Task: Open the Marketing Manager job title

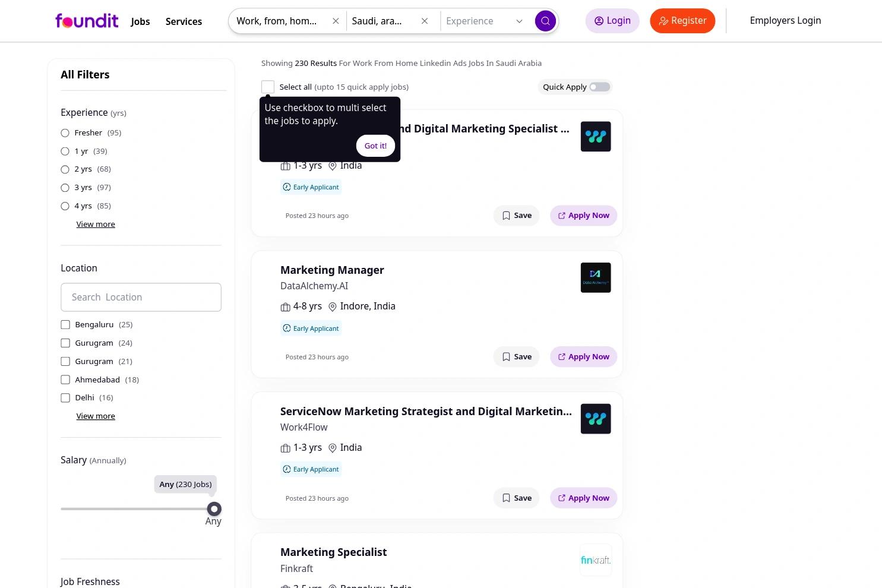Action: coord(332,270)
